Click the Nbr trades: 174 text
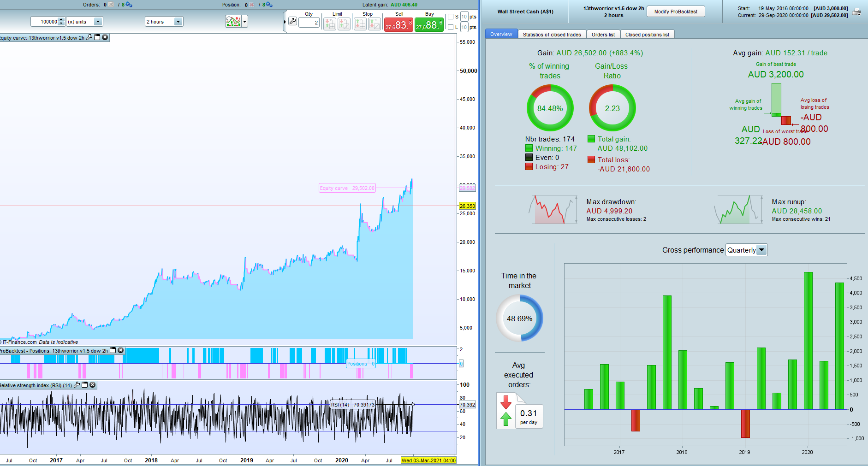The width and height of the screenshot is (868, 466). pos(550,139)
